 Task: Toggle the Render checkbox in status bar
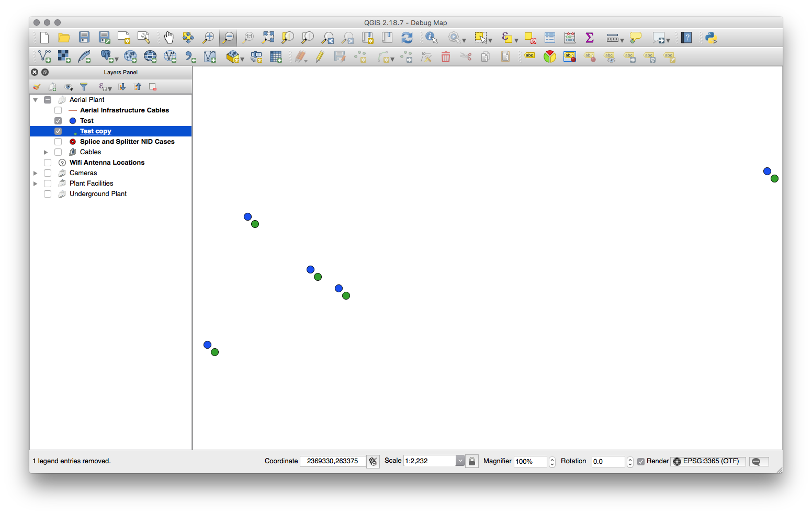(x=641, y=461)
